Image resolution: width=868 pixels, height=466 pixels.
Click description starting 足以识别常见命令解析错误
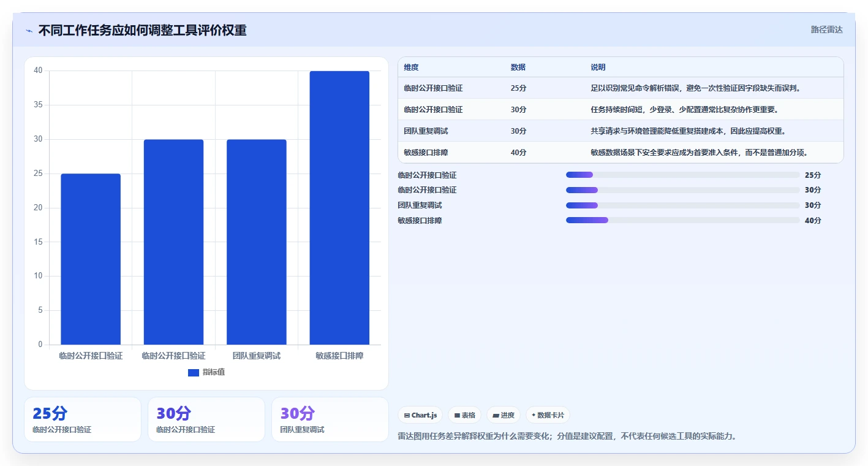(696, 88)
